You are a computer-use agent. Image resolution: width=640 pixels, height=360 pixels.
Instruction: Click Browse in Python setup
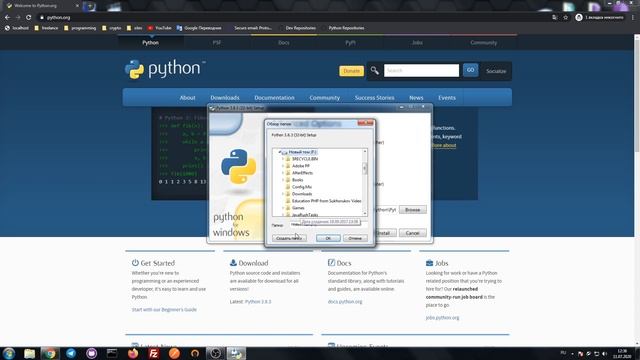tap(413, 209)
